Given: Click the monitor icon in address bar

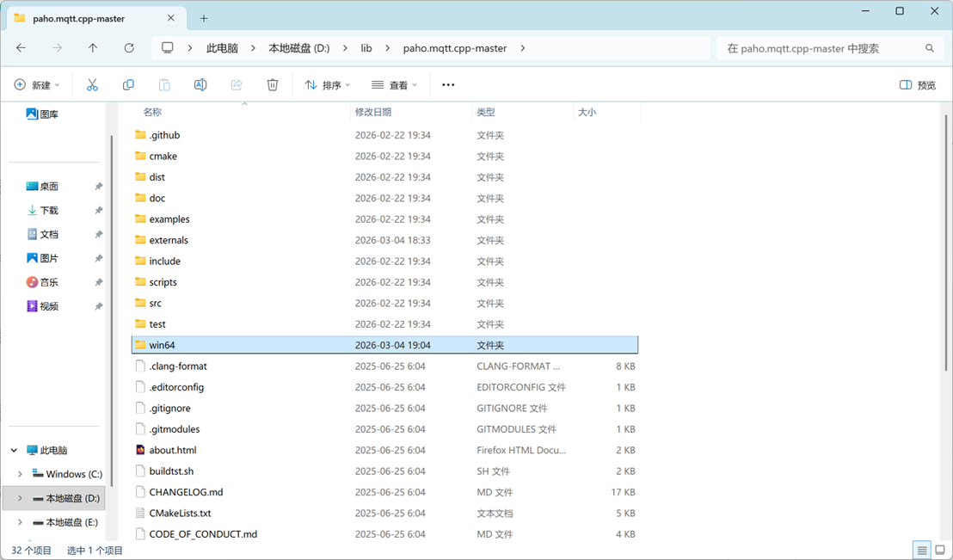Looking at the screenshot, I should point(168,48).
